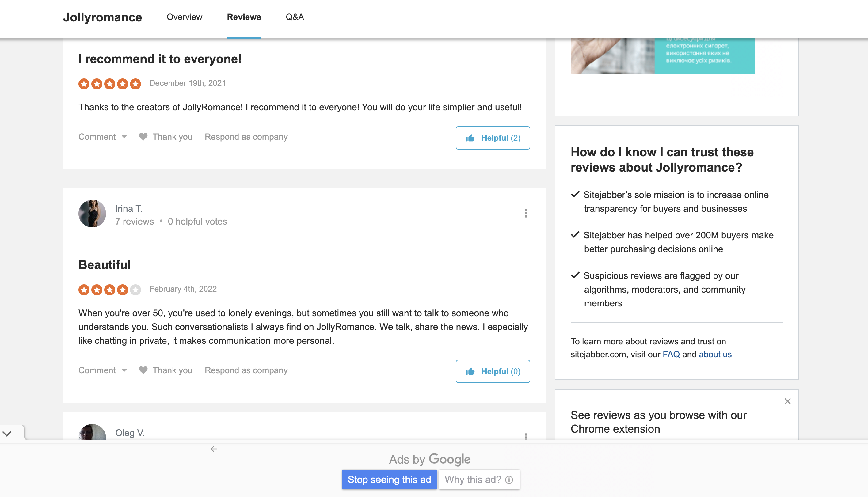
Task: Click the heart icon under the recommend review
Action: [x=143, y=137]
